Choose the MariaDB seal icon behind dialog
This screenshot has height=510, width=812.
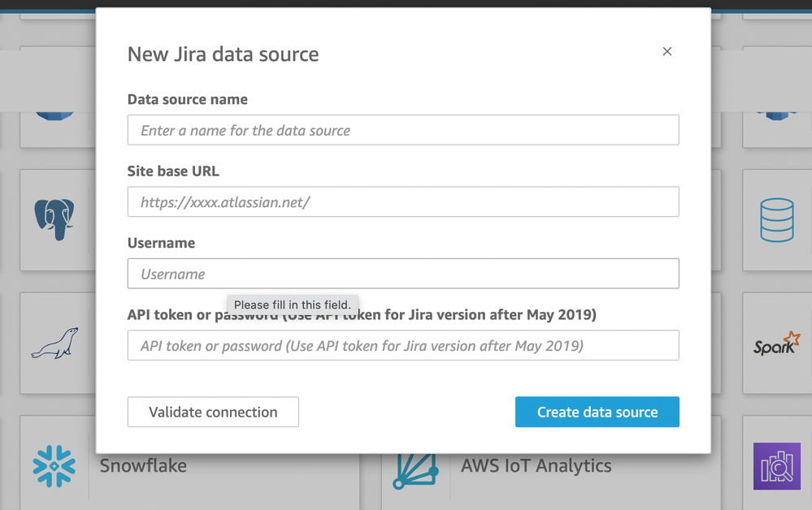[x=54, y=343]
